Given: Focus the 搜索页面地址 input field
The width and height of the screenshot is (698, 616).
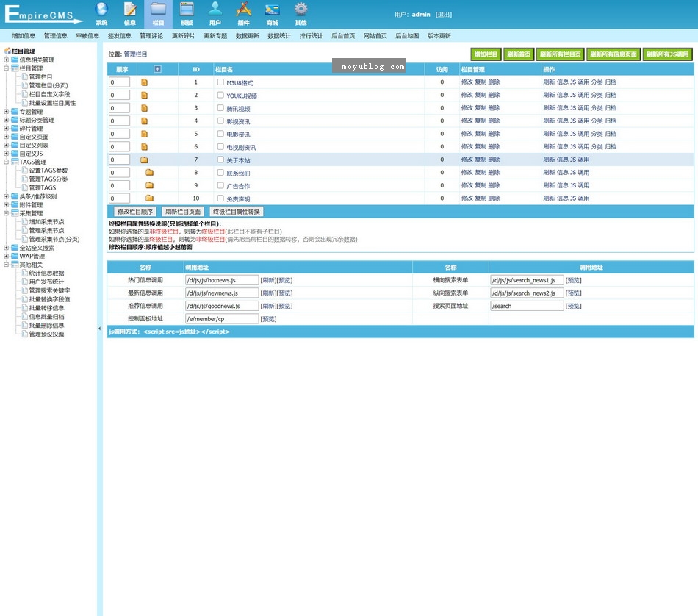Looking at the screenshot, I should pos(527,306).
